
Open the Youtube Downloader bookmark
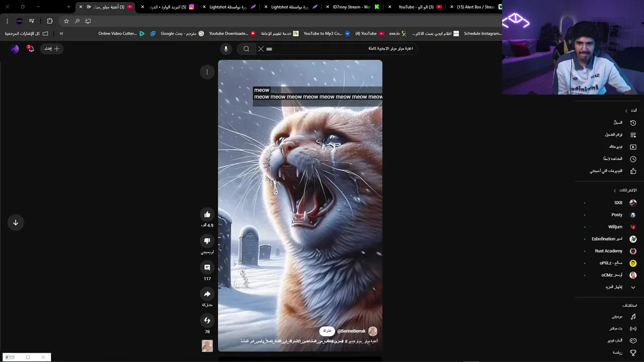[x=232, y=34]
